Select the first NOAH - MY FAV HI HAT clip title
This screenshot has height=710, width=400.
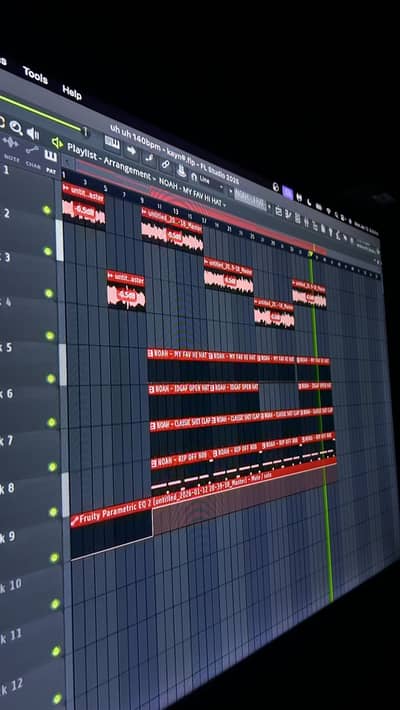tap(181, 355)
